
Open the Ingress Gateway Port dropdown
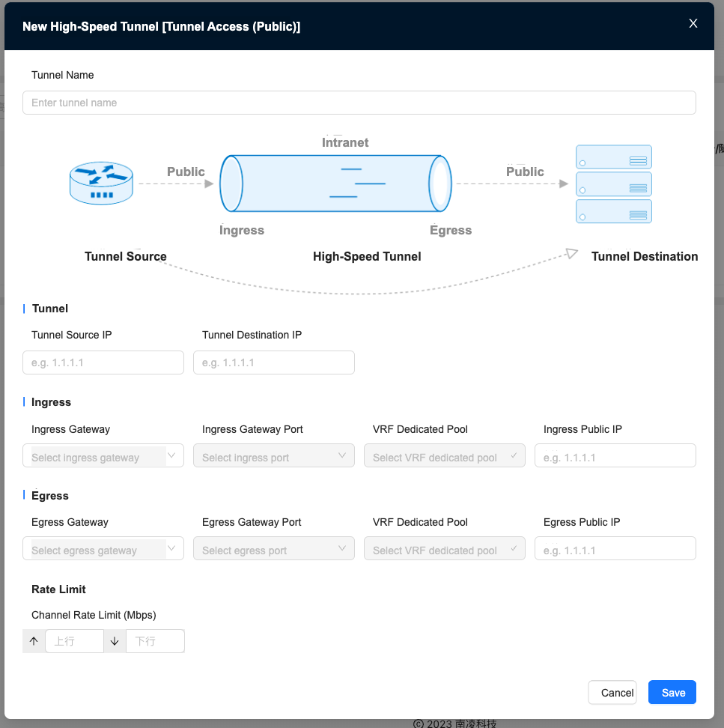pyautogui.click(x=274, y=455)
